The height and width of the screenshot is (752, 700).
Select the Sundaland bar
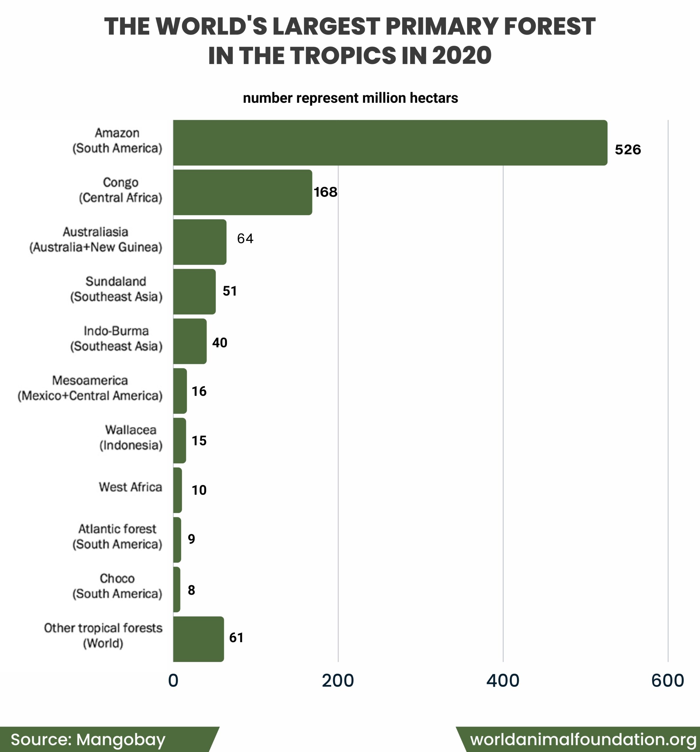pos(194,291)
